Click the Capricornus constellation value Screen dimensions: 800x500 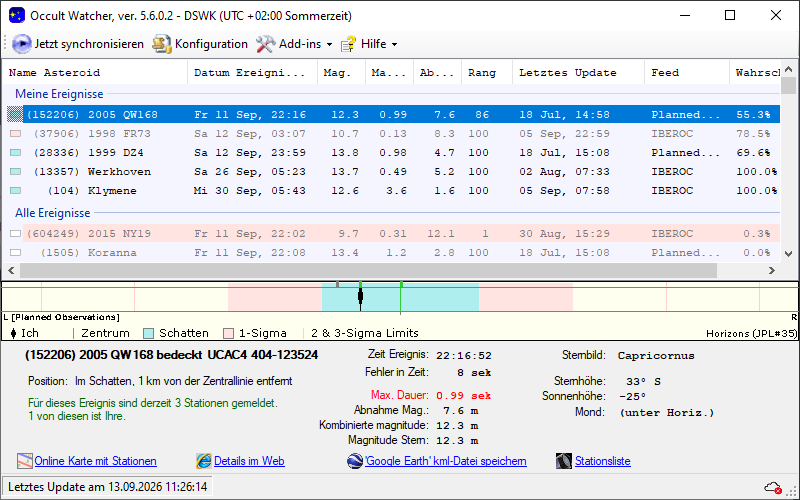pos(656,356)
